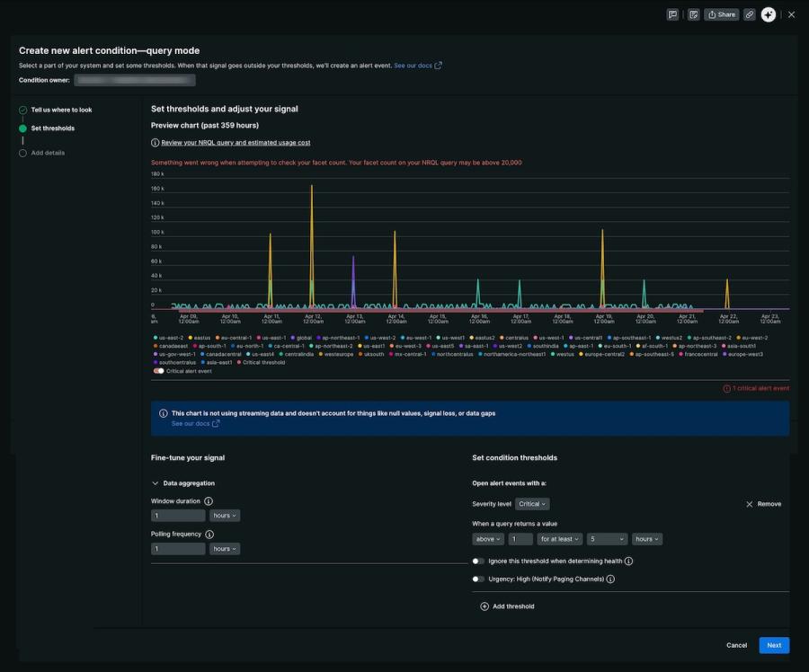Open the feedback comment icon in top bar
This screenshot has height=672, width=809.
pos(672,14)
